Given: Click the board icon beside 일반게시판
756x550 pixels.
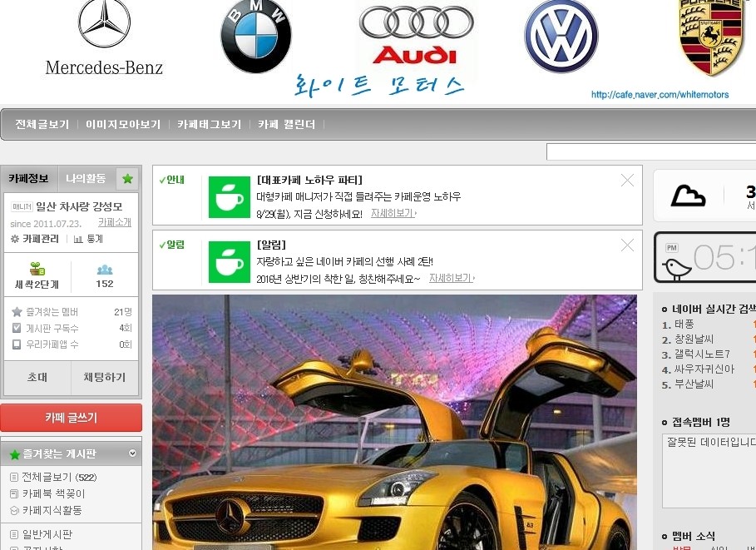Looking at the screenshot, I should pyautogui.click(x=14, y=534).
